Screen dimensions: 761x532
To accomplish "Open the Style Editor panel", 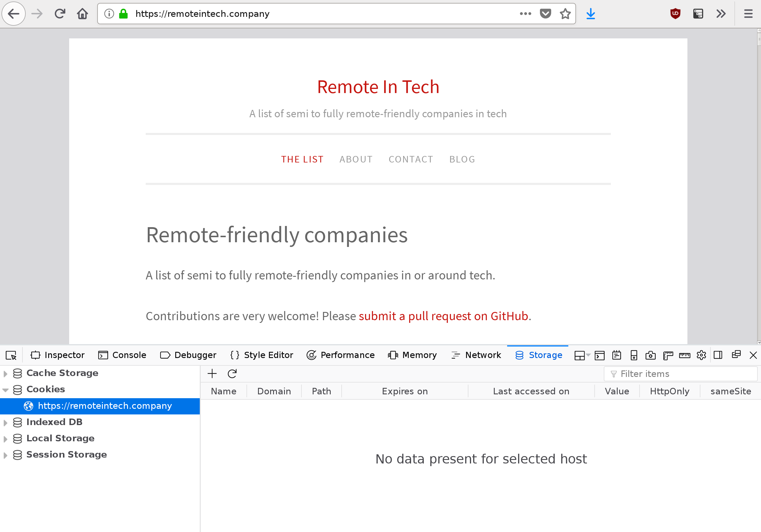I will pos(262,355).
